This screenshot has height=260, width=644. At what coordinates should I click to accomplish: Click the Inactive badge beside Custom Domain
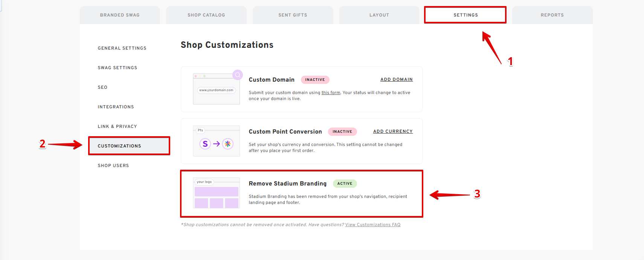tap(315, 80)
